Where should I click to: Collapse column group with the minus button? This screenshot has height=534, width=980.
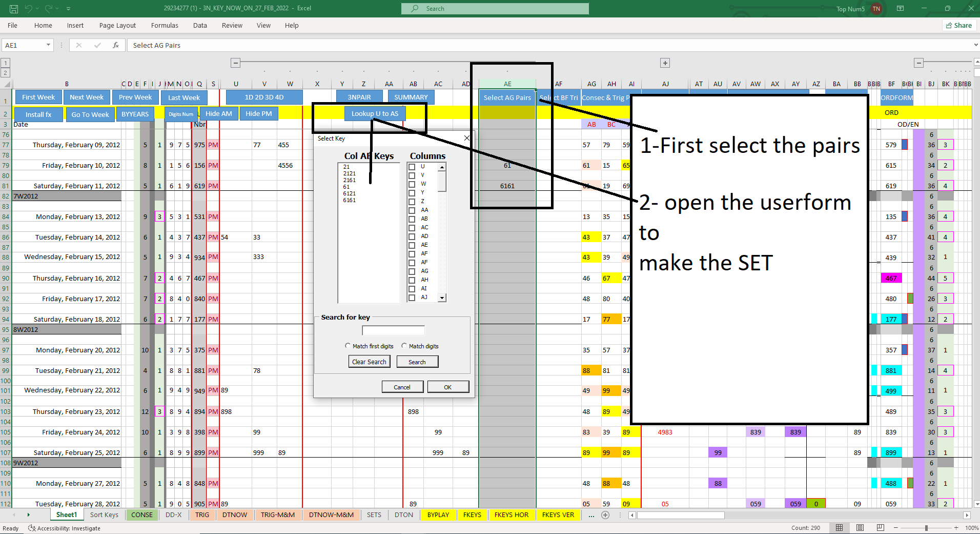coord(235,63)
